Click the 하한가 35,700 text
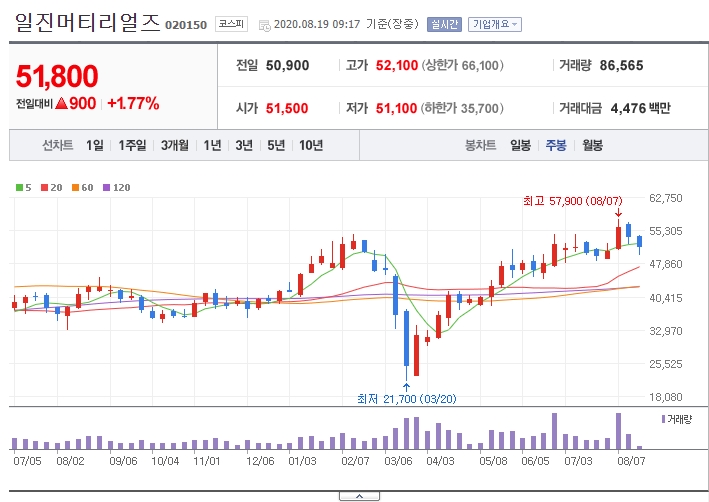 pyautogui.click(x=462, y=109)
